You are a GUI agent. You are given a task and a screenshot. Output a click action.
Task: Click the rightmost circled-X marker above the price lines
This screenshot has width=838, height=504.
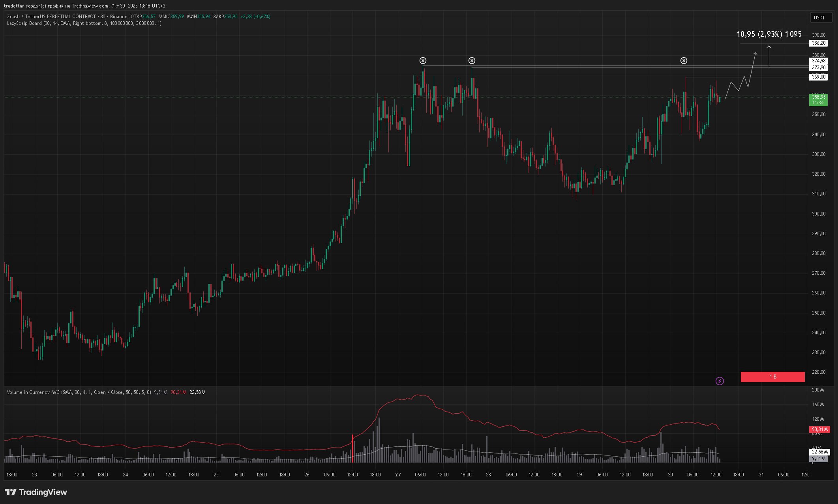(684, 60)
